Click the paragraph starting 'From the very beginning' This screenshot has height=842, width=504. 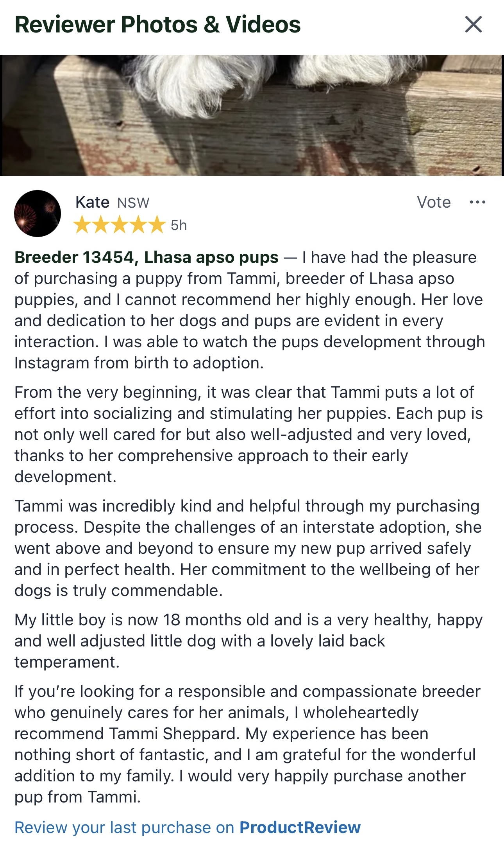248,434
